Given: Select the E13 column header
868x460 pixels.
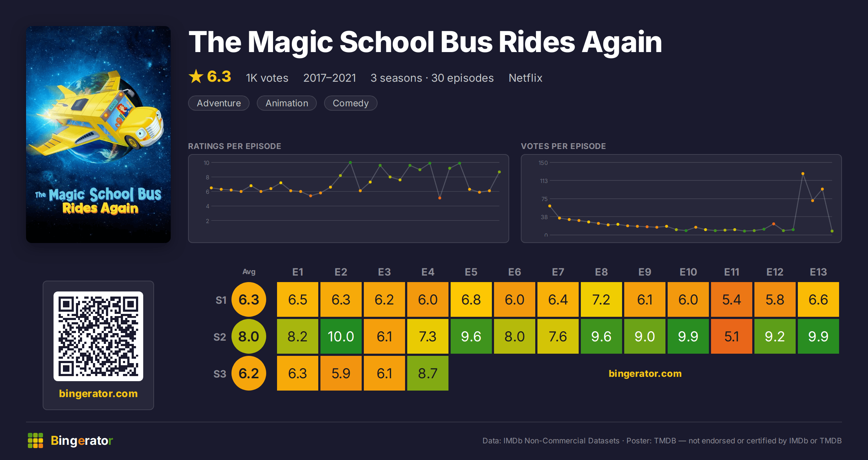Looking at the screenshot, I should pos(818,272).
